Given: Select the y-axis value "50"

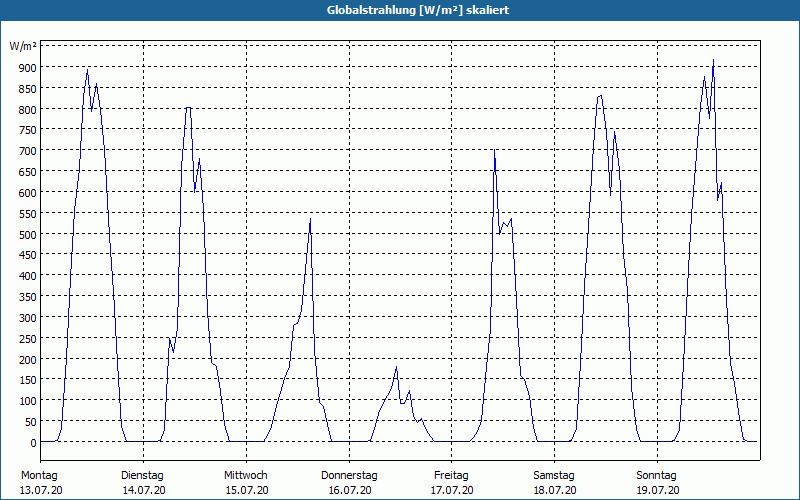Looking at the screenshot, I should (30, 422).
